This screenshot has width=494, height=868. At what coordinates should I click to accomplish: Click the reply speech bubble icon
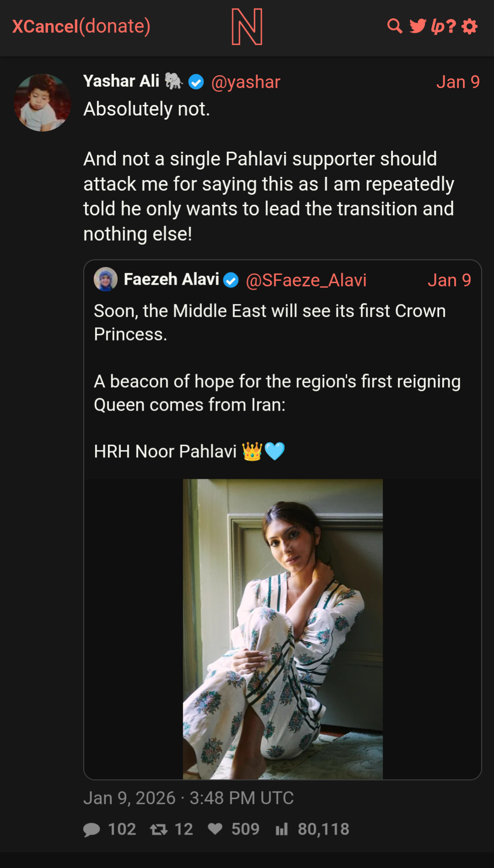pyautogui.click(x=92, y=830)
